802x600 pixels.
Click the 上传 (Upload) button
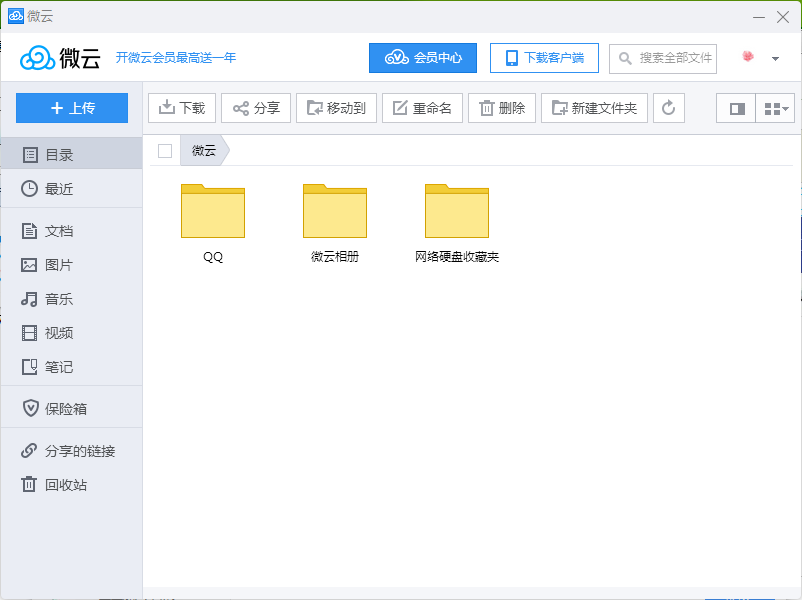point(71,107)
